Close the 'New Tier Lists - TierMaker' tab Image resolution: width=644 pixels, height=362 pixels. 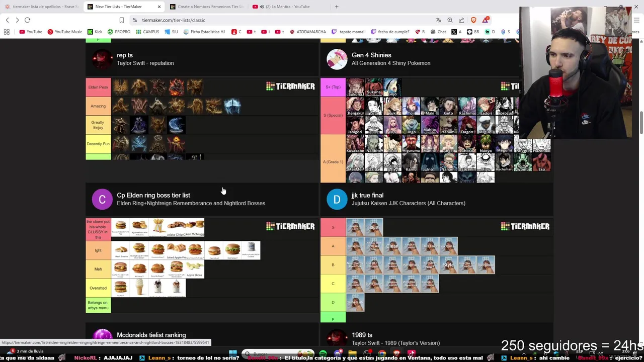tap(159, 7)
